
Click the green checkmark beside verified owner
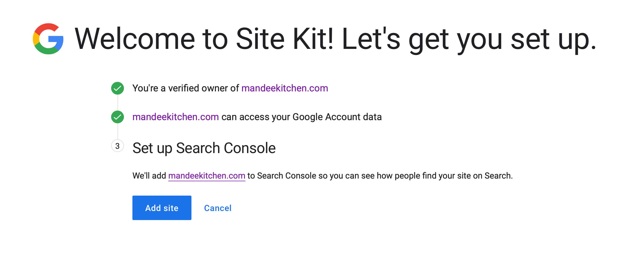[x=118, y=88]
